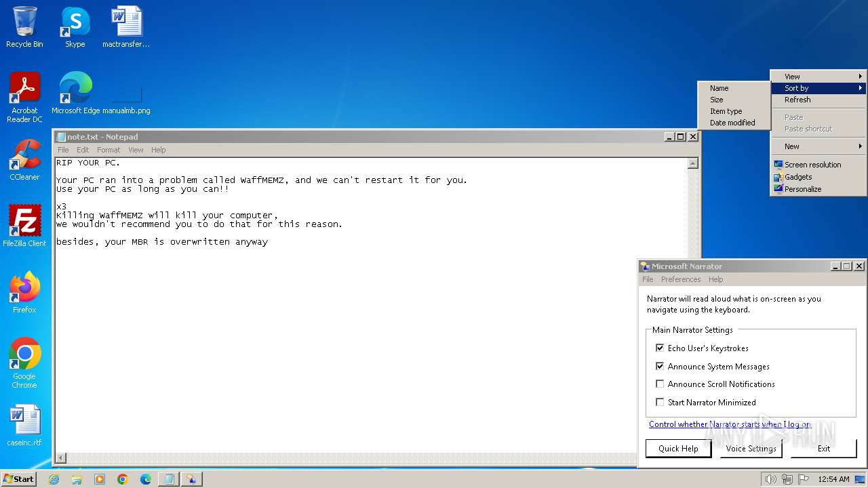Sort desktop icons by Name
This screenshot has width=868, height=488.
coord(734,88)
